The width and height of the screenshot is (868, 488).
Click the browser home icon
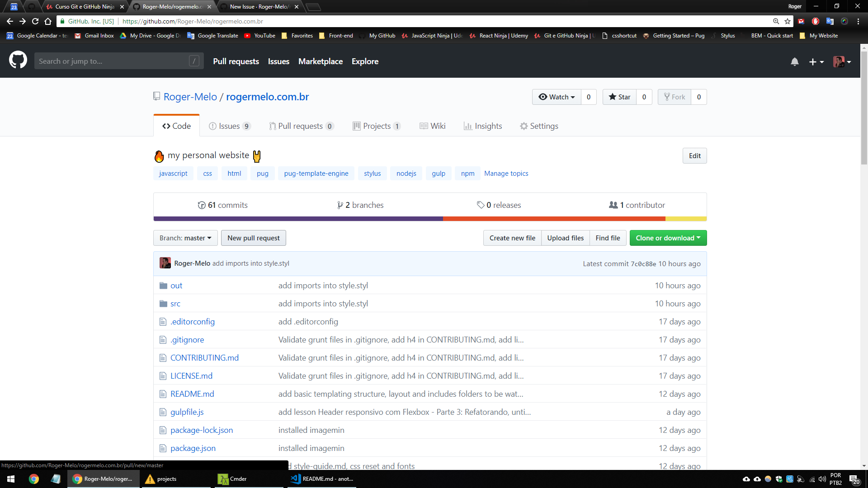pyautogui.click(x=48, y=21)
